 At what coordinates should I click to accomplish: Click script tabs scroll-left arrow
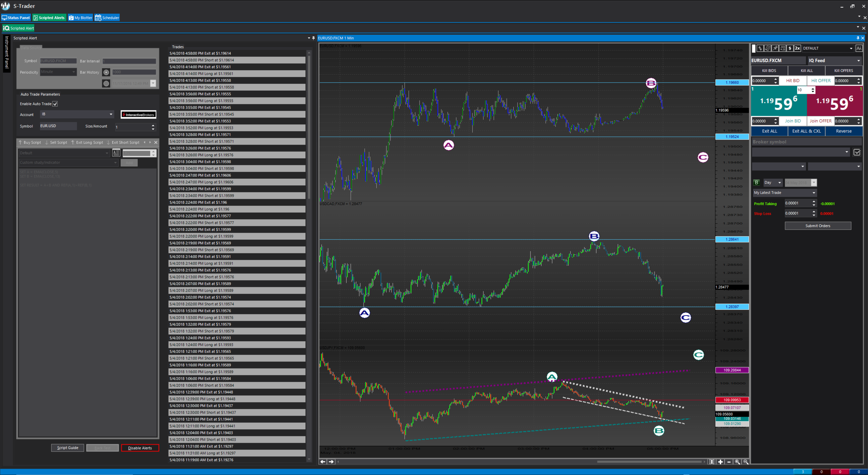point(145,142)
